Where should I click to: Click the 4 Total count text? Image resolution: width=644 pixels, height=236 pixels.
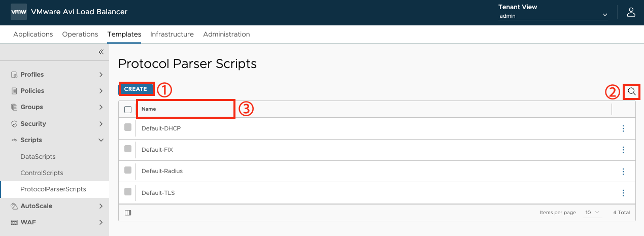pos(621,213)
